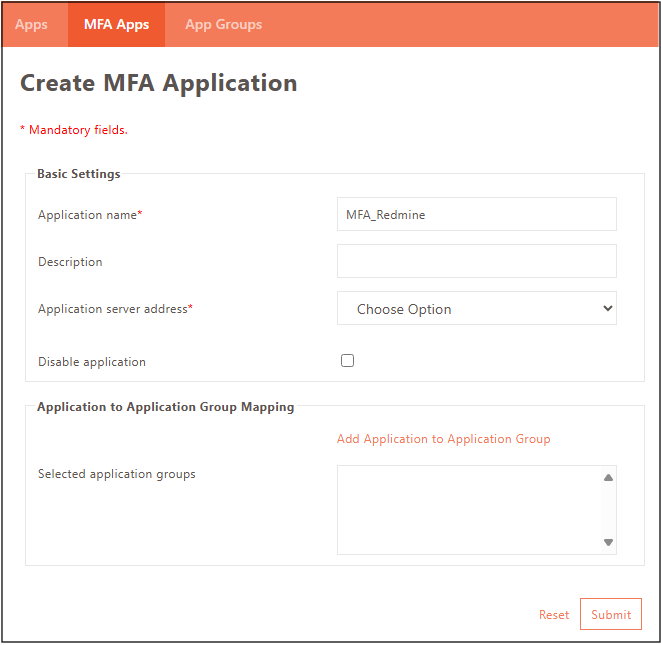Click the "Selected application groups" label
The width and height of the screenshot is (661, 645).
click(x=116, y=474)
